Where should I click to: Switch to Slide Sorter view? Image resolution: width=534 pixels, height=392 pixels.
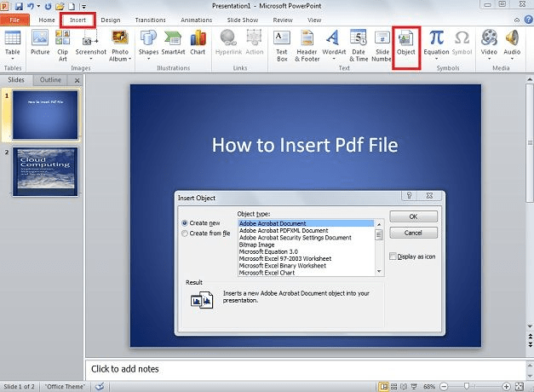pos(393,386)
